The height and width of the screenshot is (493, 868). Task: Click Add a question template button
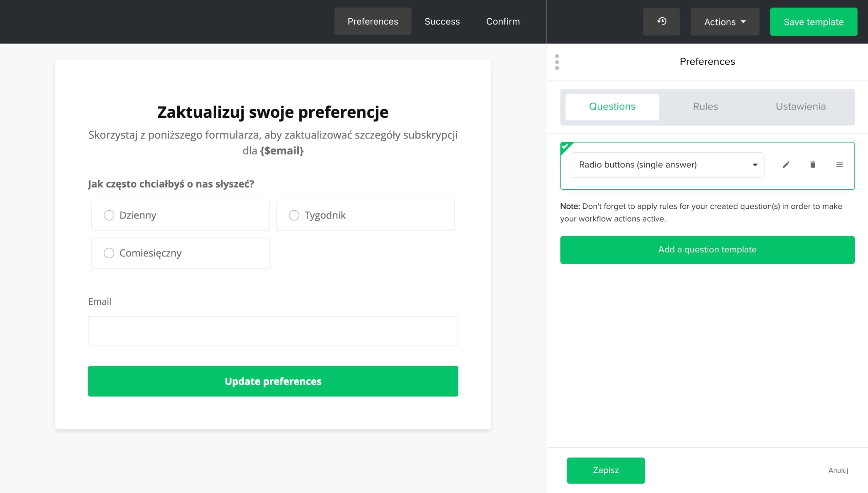[707, 250]
